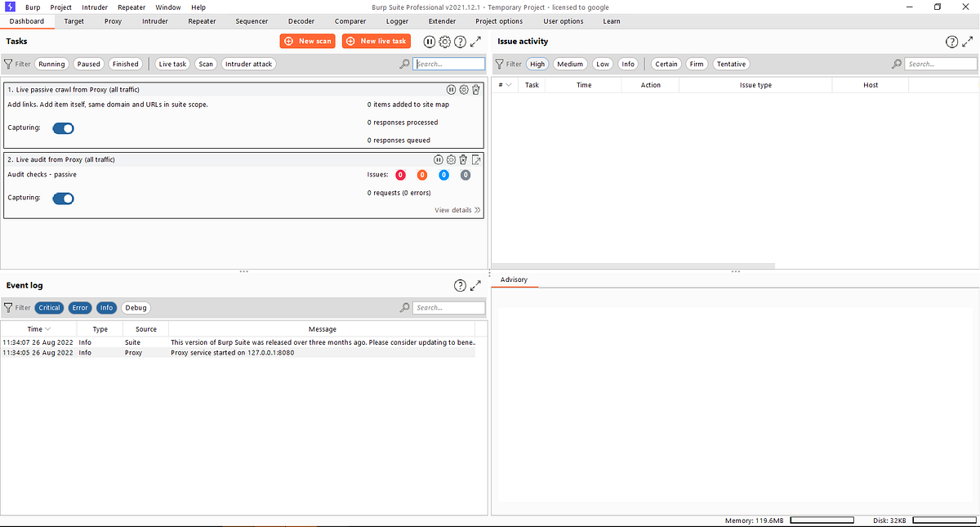The image size is (980, 527).
Task: Pause the live passive crawl task
Action: tap(451, 90)
